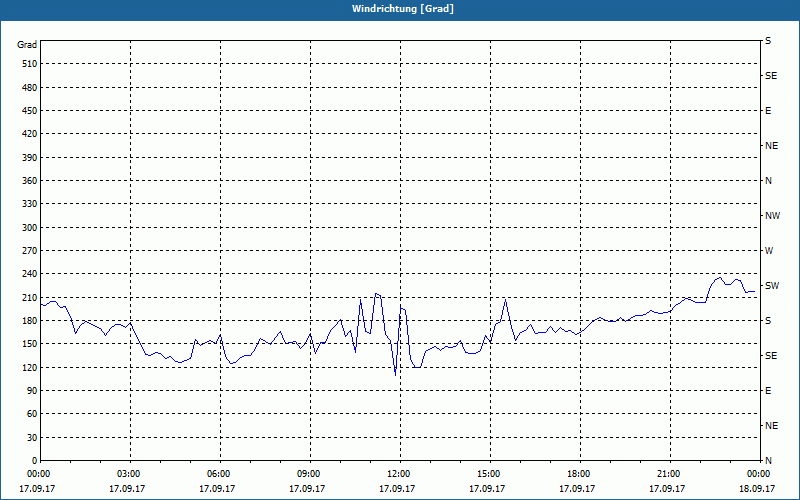This screenshot has width=800, height=500.
Task: Click the 06:00 time label
Action: [x=220, y=474]
